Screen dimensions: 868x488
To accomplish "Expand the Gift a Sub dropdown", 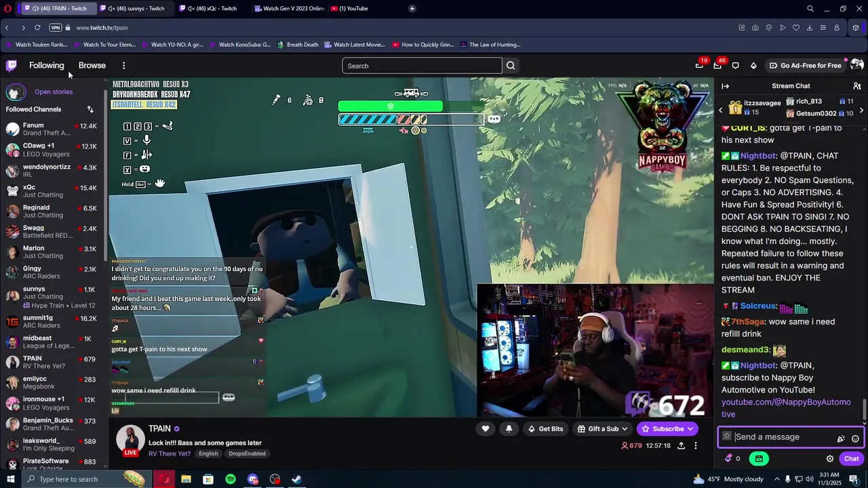I will pos(625,428).
